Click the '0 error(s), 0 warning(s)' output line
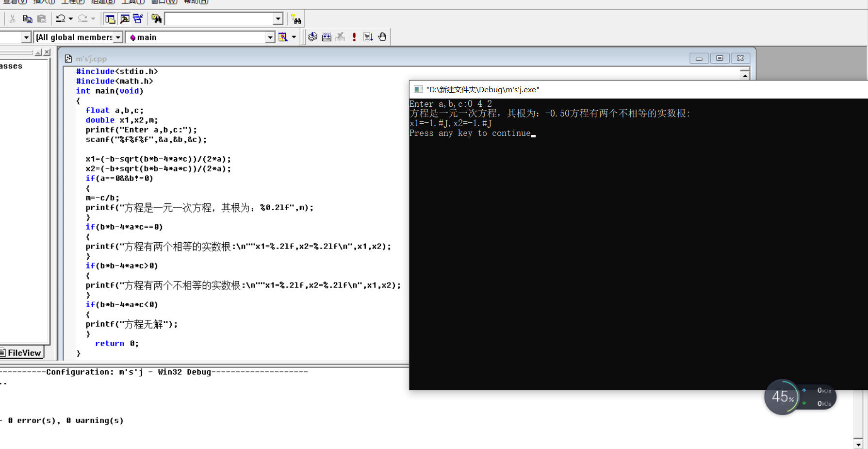Viewport: 868px width, 449px height. coord(66,421)
